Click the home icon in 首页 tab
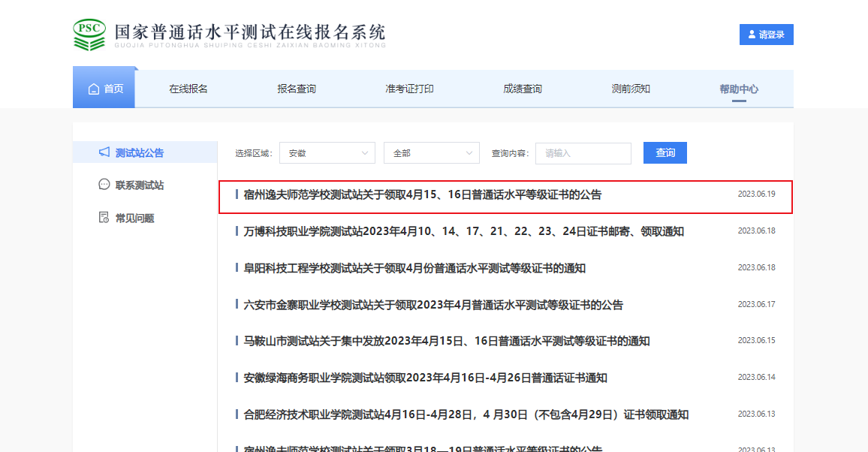This screenshot has height=452, width=868. [94, 89]
